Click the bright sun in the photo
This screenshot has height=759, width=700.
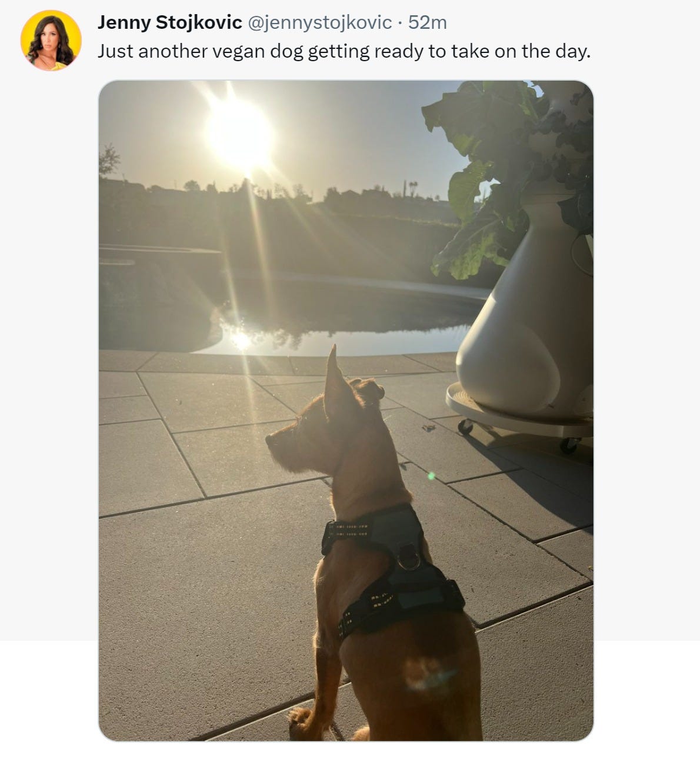click(239, 135)
